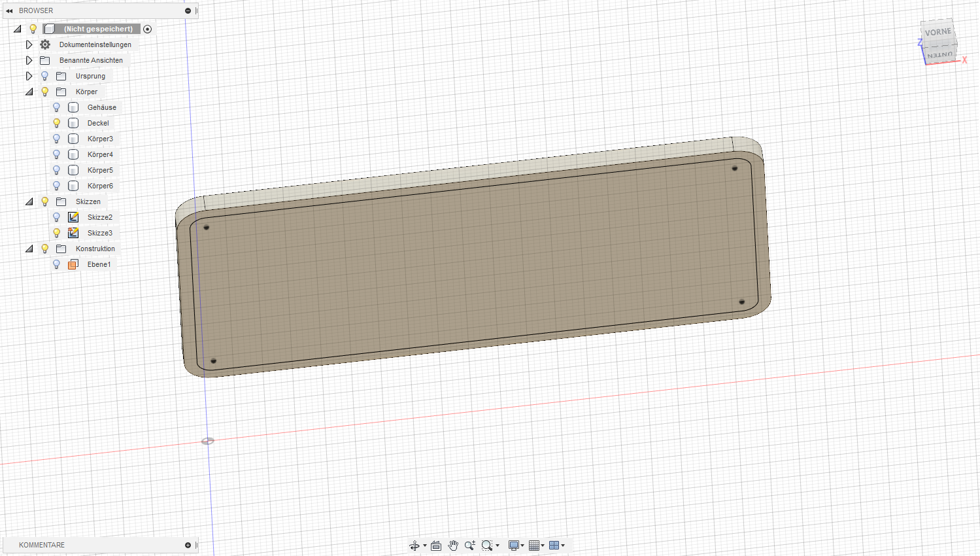Show Körper3 using its lightbulb
This screenshot has height=556, width=980.
(57, 139)
